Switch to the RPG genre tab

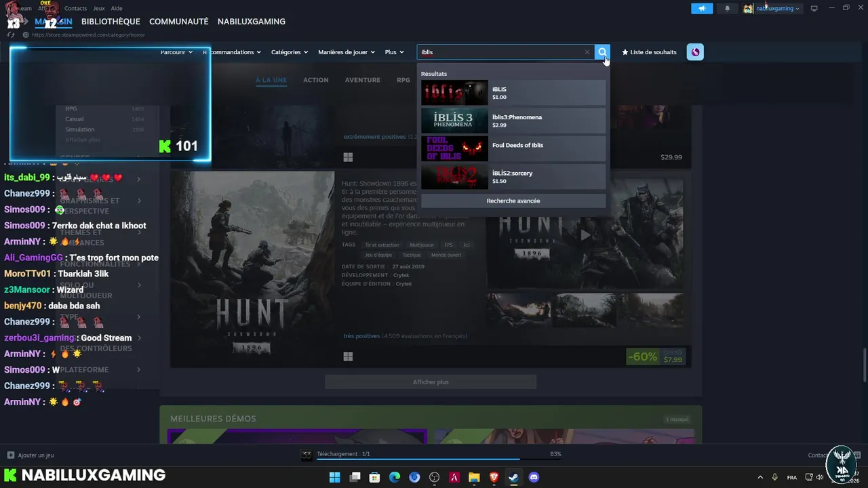[x=403, y=80]
